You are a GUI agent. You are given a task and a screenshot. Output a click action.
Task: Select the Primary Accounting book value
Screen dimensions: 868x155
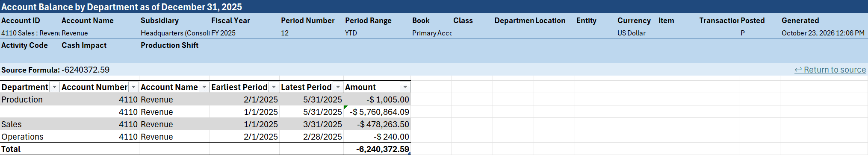(x=431, y=33)
